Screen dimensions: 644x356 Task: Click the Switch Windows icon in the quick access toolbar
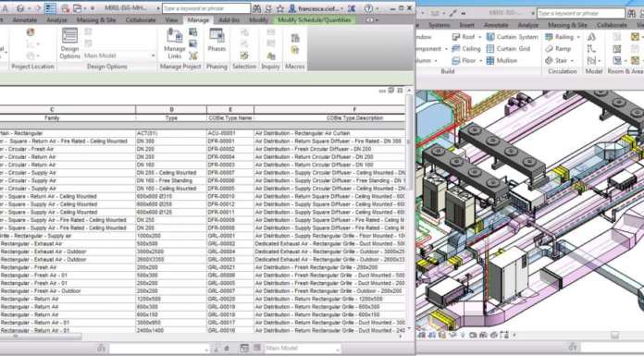coord(77,8)
